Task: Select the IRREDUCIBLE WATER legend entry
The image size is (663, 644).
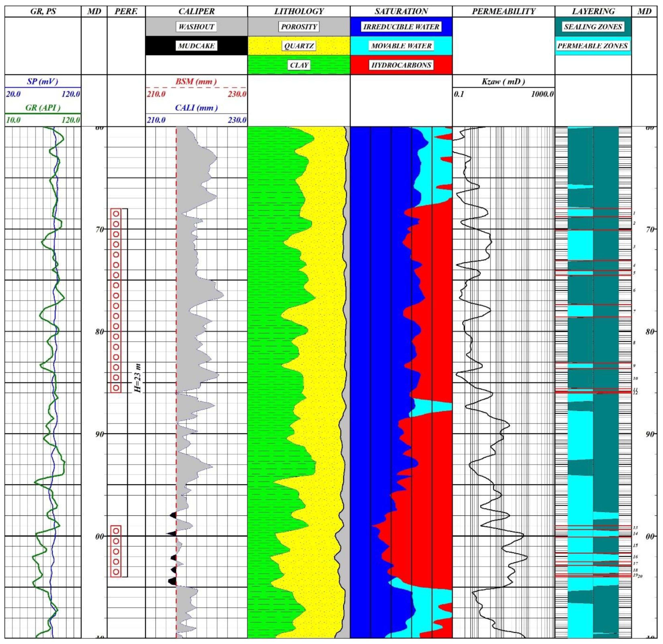Action: (401, 27)
